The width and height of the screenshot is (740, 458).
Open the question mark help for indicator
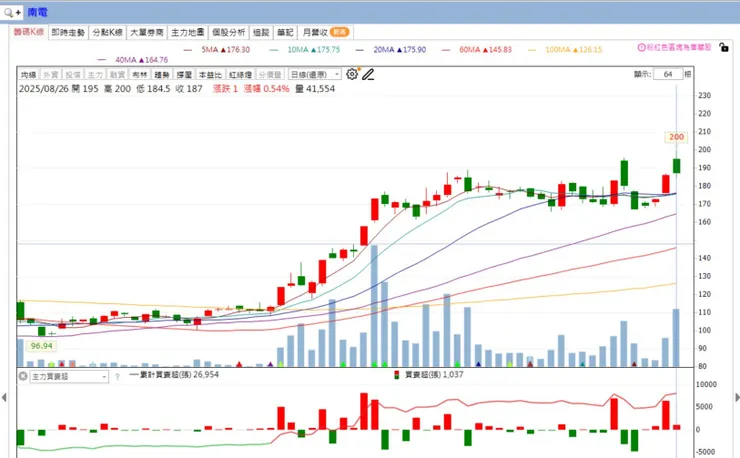(x=117, y=377)
